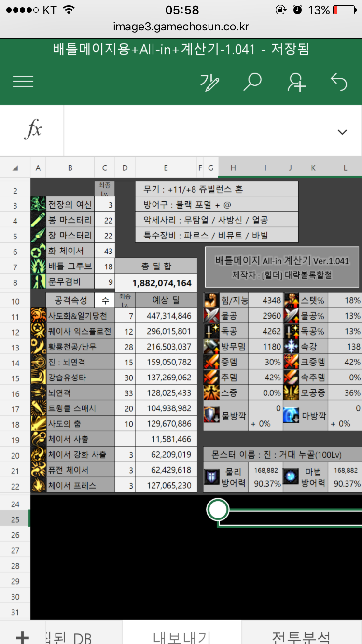Tap the browser address bar URL
Screen dimensions: 362x644
point(181,27)
